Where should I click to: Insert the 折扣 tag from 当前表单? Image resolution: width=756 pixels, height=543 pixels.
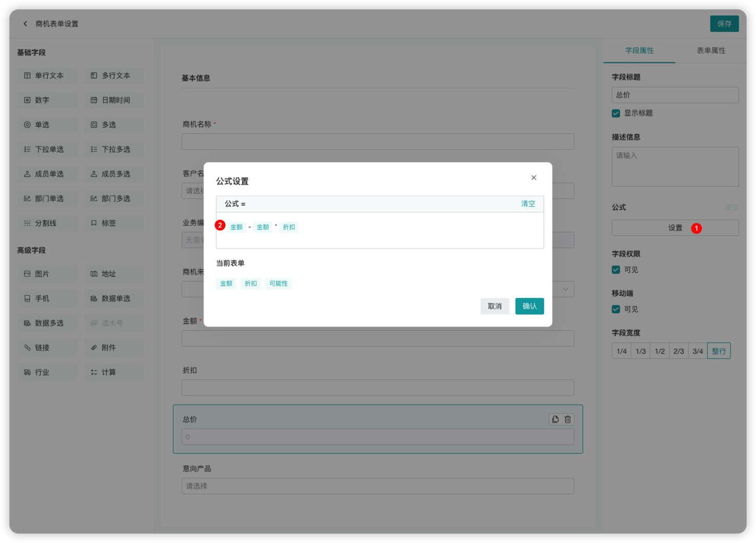click(x=251, y=283)
